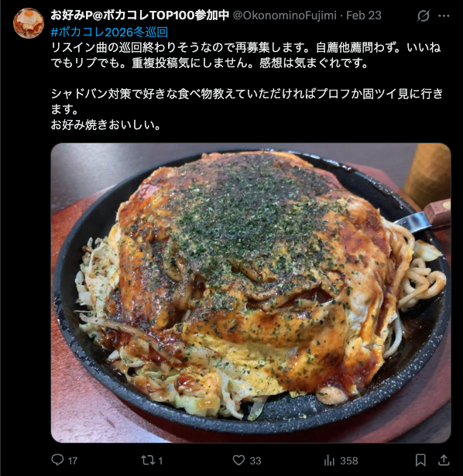463x476 pixels.
Task: Open the reply speech bubble icon
Action: [x=57, y=460]
